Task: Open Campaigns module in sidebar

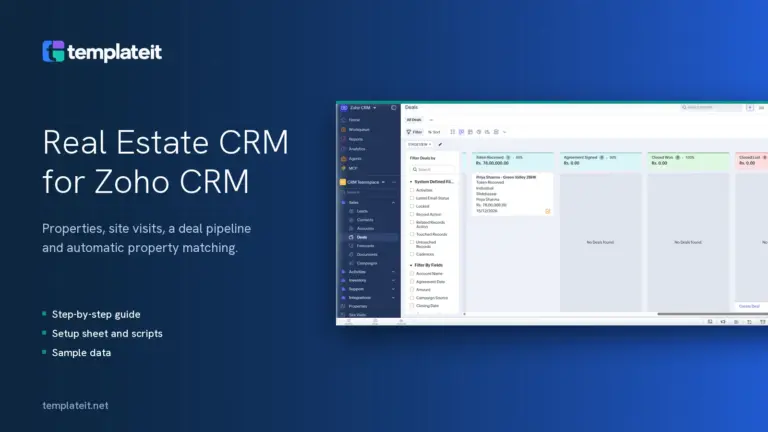Action: (367, 263)
